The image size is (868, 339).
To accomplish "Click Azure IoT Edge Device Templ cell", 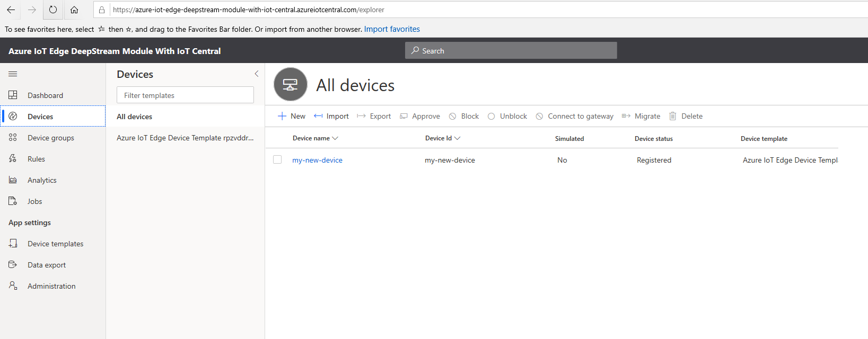I will coord(790,160).
